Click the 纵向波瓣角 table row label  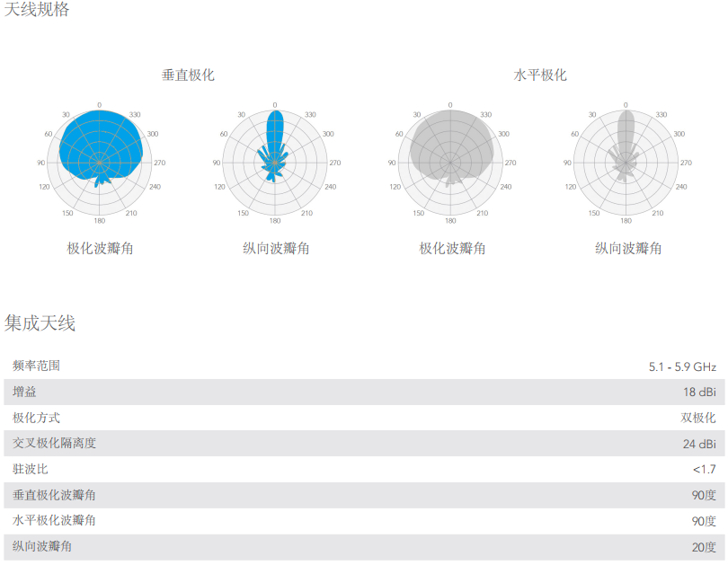42,546
